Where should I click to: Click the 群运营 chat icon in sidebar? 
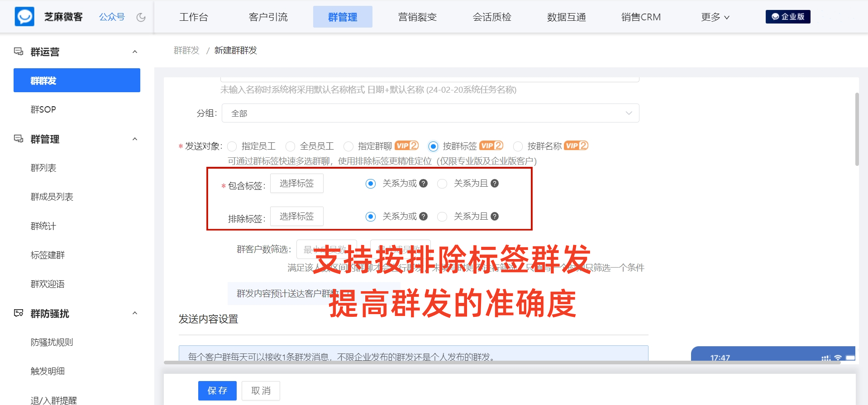[x=19, y=52]
